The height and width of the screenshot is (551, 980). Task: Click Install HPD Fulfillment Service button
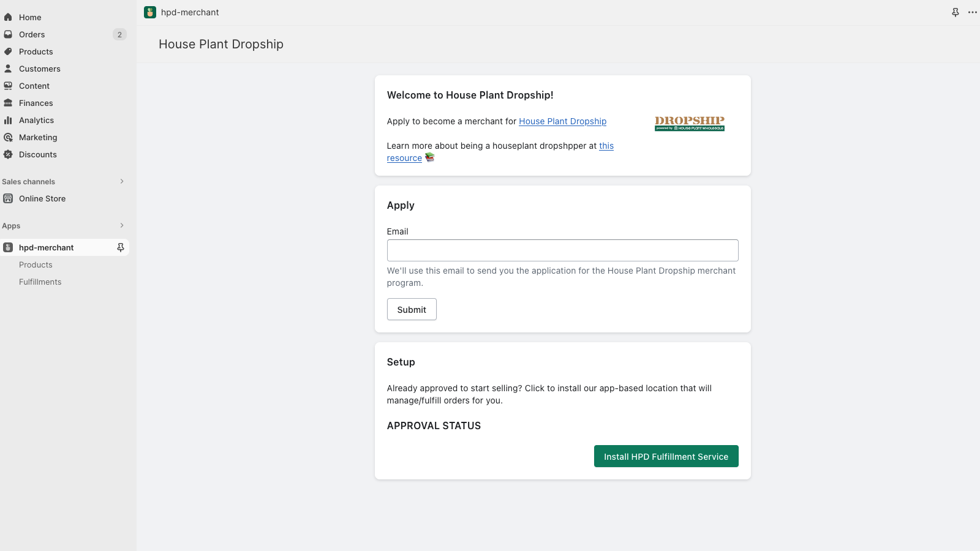pos(666,456)
